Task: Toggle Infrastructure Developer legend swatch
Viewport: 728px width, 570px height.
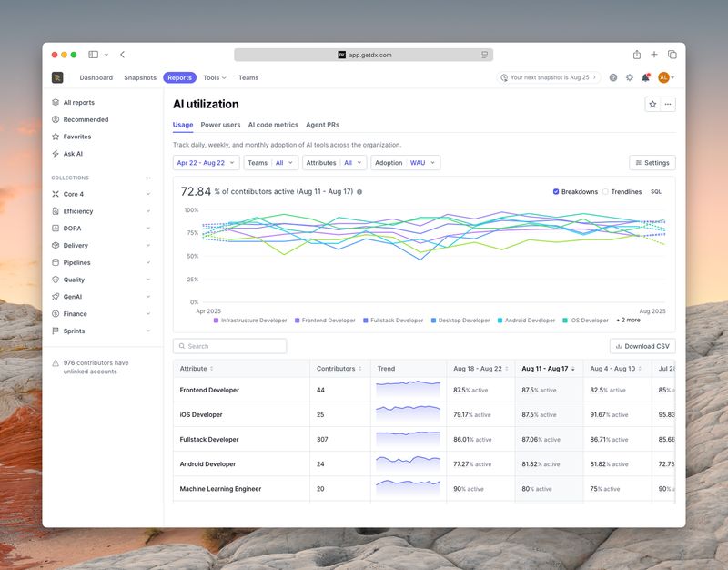Action: click(x=217, y=321)
